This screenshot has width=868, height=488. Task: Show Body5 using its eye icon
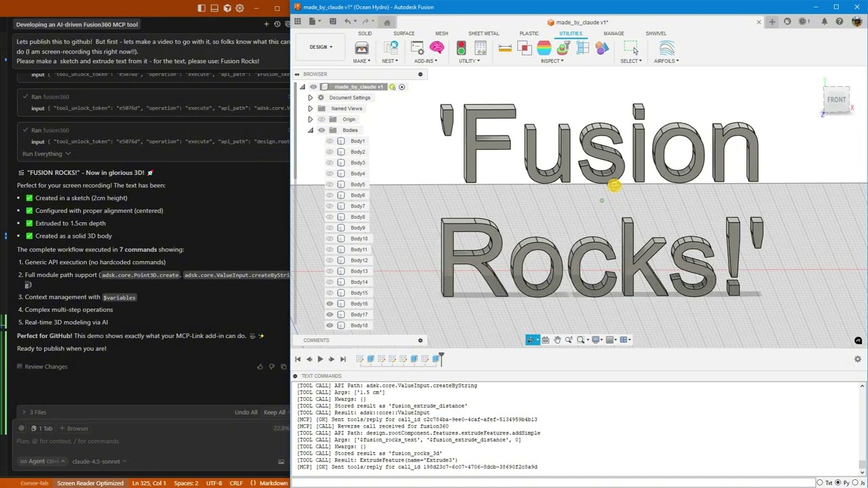[330, 184]
